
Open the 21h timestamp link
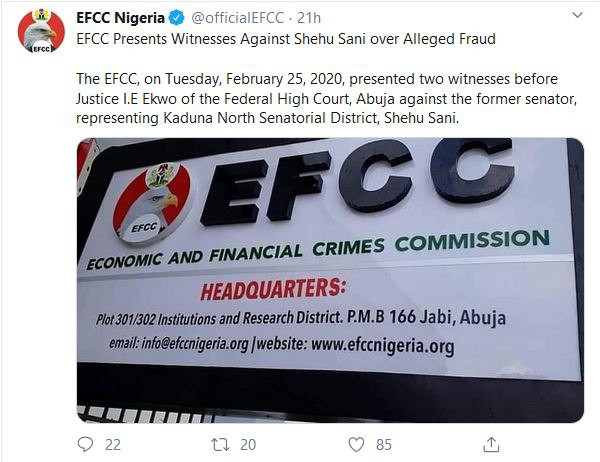pyautogui.click(x=308, y=18)
